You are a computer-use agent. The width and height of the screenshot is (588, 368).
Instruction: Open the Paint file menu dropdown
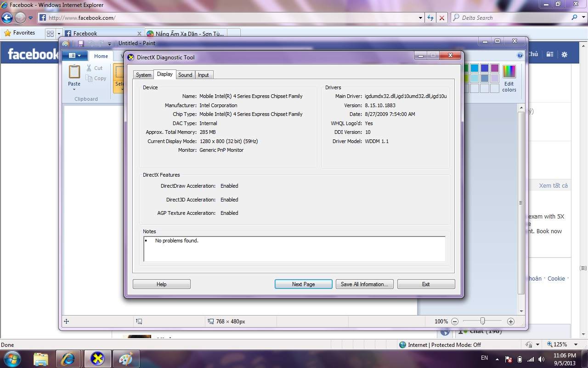74,56
